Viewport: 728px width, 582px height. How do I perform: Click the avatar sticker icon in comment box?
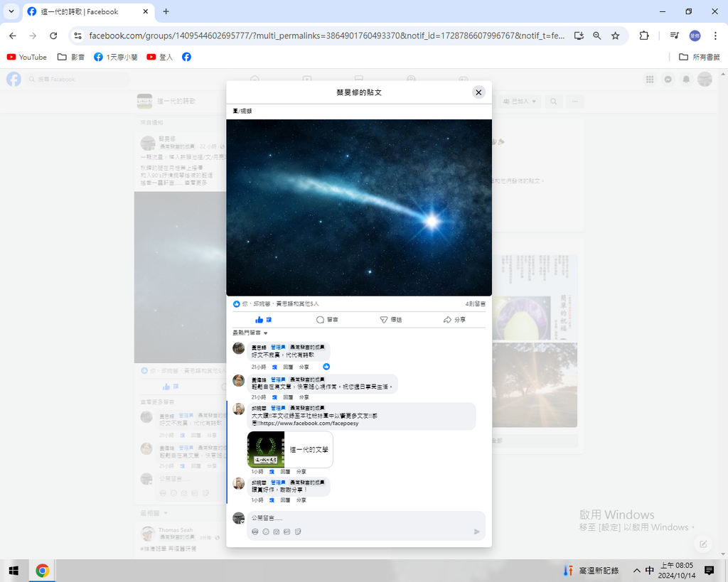tap(255, 532)
